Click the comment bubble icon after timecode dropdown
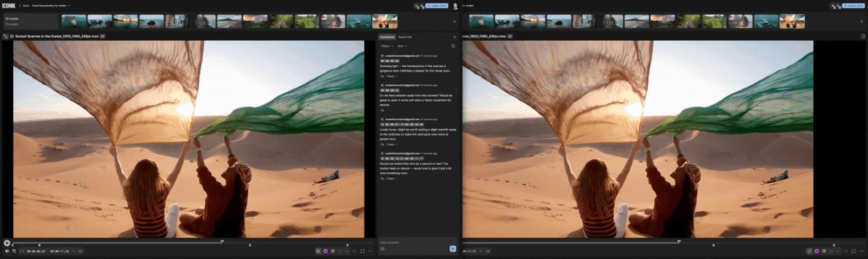868x259 pixels. pos(80,251)
